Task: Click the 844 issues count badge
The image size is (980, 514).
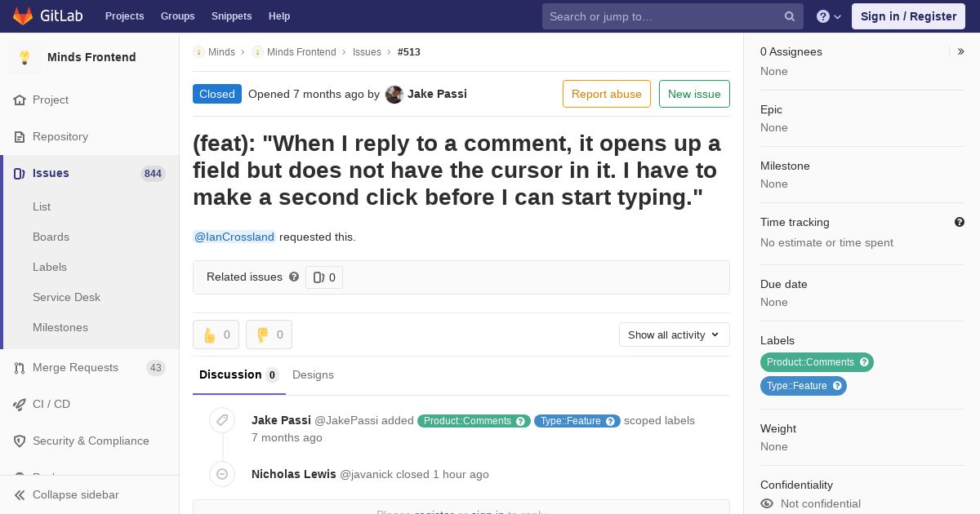Action: (153, 173)
